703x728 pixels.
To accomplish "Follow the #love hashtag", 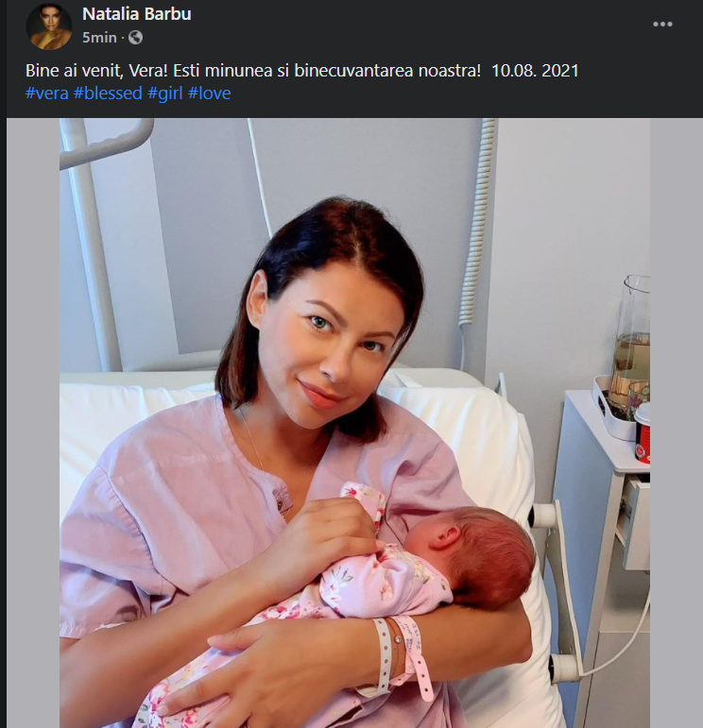I will point(209,93).
